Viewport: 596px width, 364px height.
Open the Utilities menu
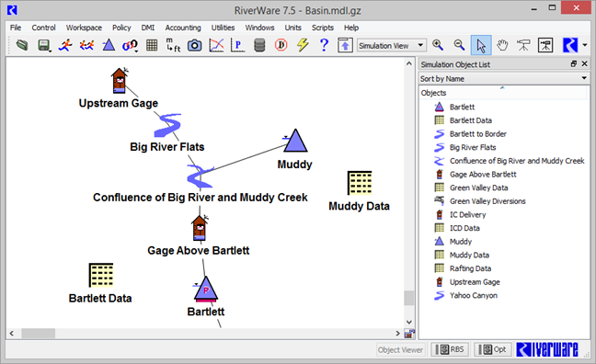tap(223, 28)
